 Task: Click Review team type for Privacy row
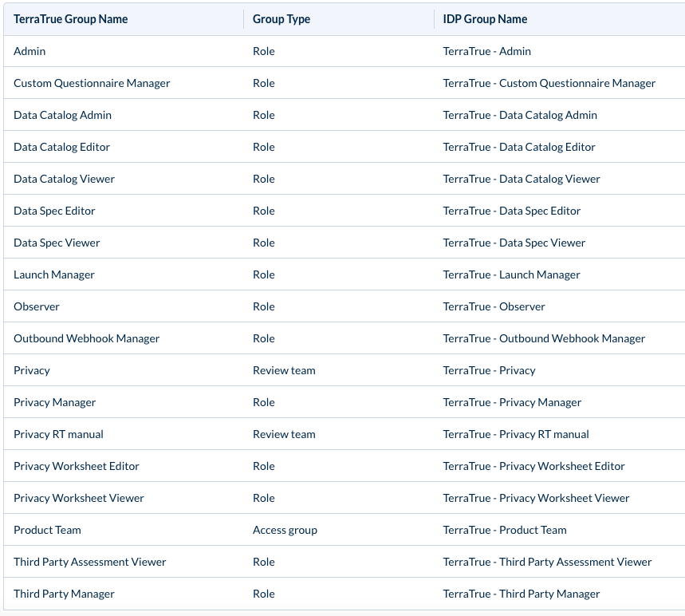[284, 370]
